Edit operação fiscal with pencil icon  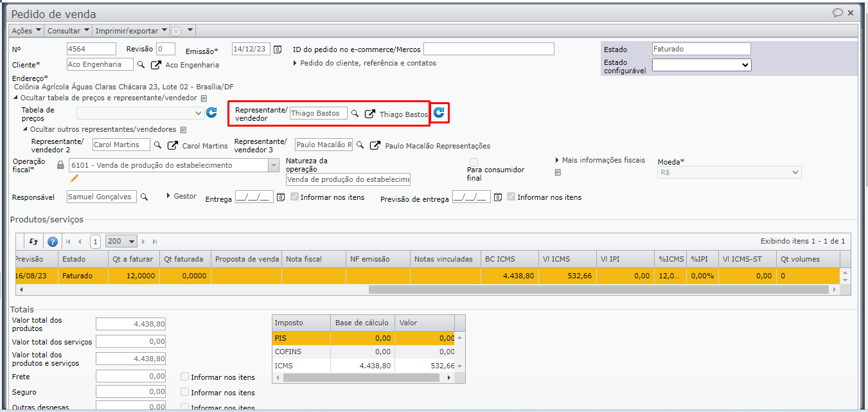point(74,179)
